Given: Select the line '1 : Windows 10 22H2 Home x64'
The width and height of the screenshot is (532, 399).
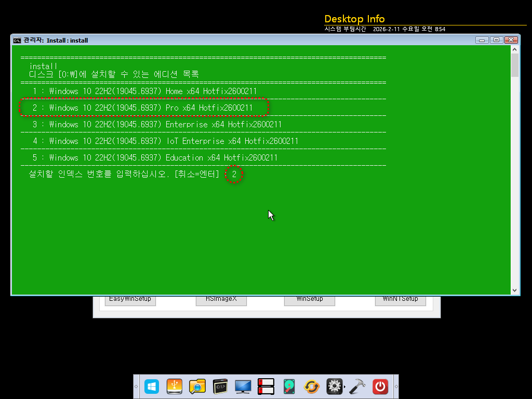Looking at the screenshot, I should pos(144,91).
